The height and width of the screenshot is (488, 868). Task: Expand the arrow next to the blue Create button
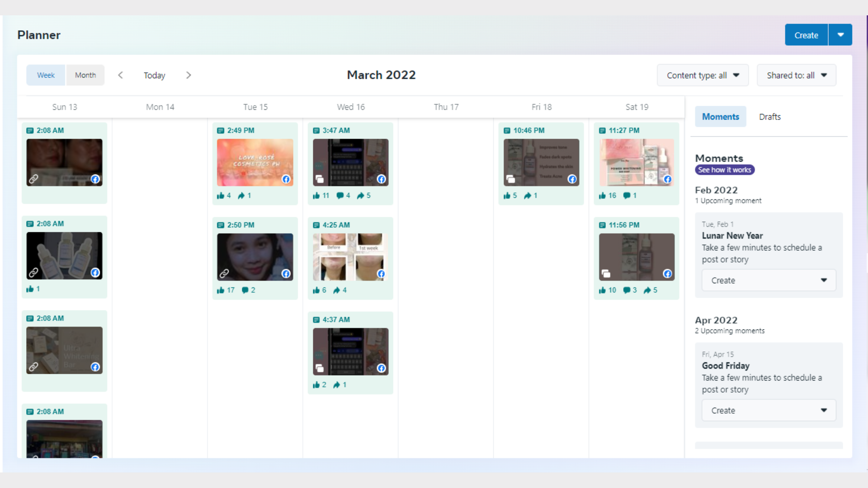pyautogui.click(x=840, y=35)
